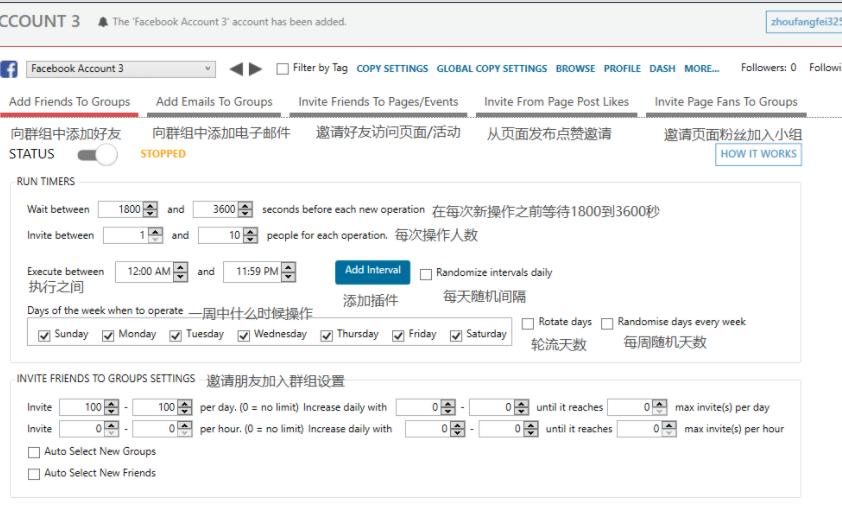
Task: Uncheck the Sunday checkbox
Action: pos(44,336)
